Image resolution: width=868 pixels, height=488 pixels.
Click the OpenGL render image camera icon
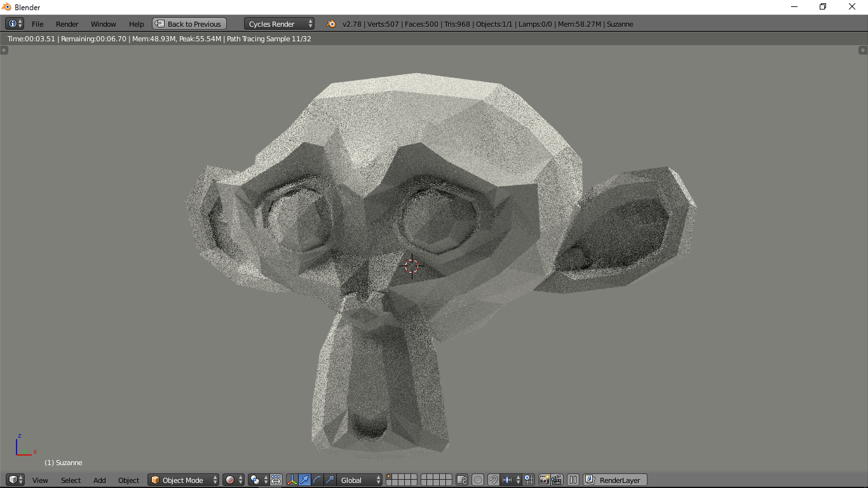[x=545, y=480]
